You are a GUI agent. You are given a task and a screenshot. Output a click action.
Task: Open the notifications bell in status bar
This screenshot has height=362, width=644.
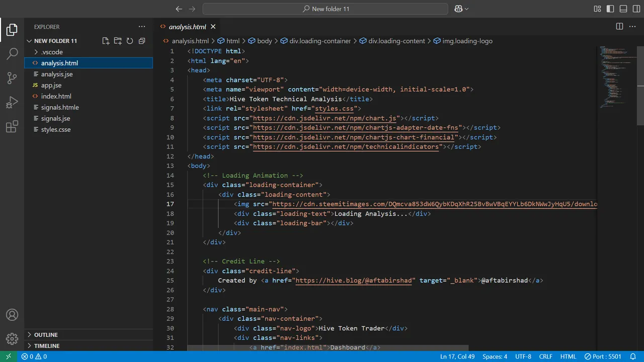(x=633, y=356)
